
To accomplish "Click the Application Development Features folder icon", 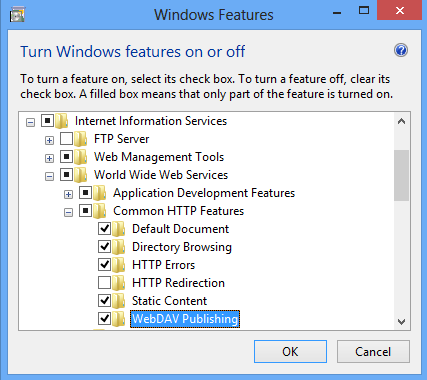I will click(x=100, y=193).
